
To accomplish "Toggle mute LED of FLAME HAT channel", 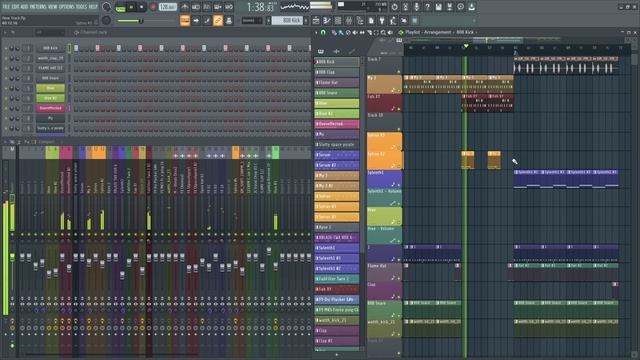I will tap(6, 68).
